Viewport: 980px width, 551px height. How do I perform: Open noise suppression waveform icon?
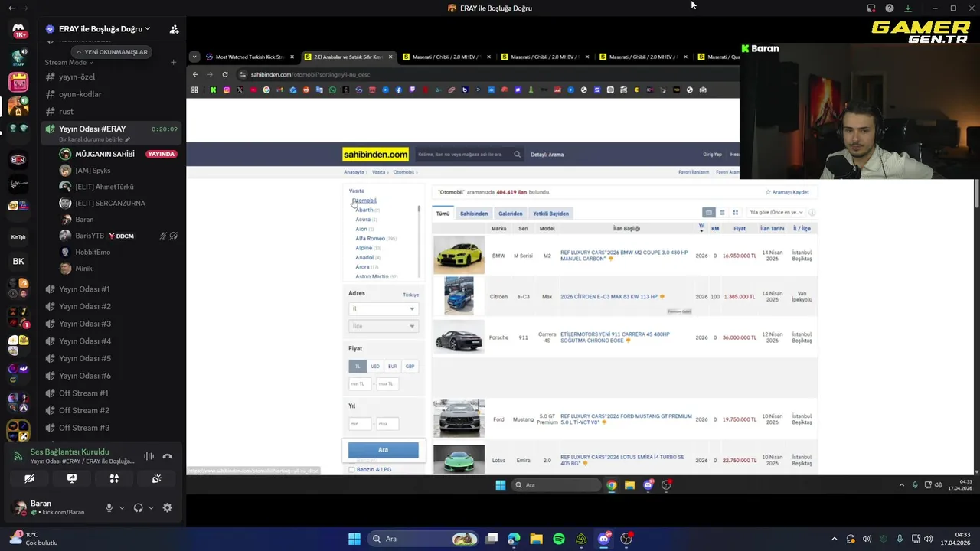click(149, 457)
